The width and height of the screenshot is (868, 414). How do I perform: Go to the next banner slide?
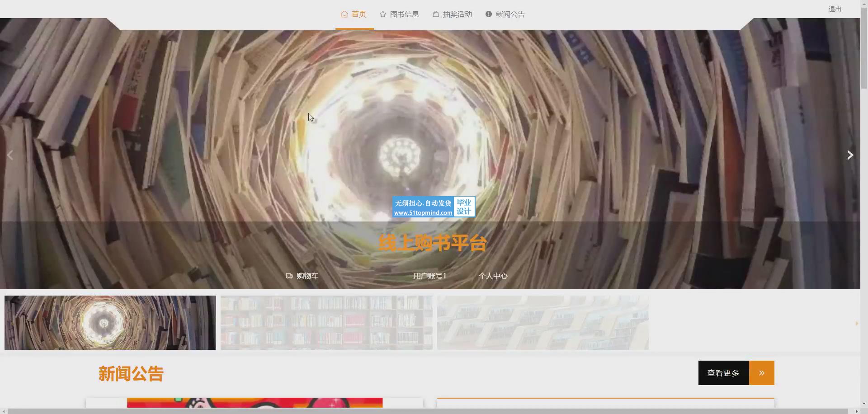pos(850,155)
